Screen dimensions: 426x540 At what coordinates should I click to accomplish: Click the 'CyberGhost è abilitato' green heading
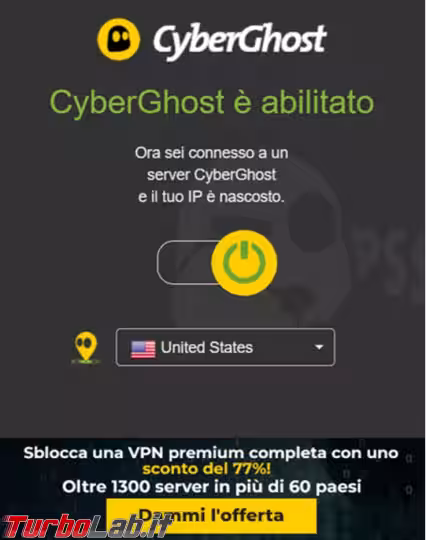(211, 102)
